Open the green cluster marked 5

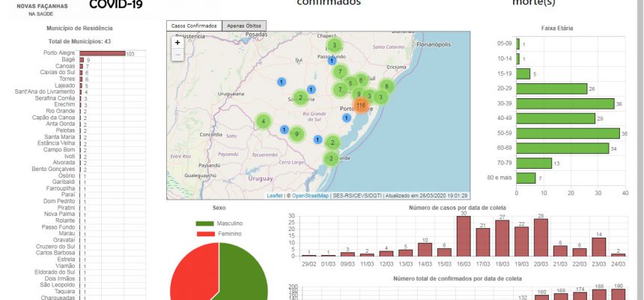350,83
